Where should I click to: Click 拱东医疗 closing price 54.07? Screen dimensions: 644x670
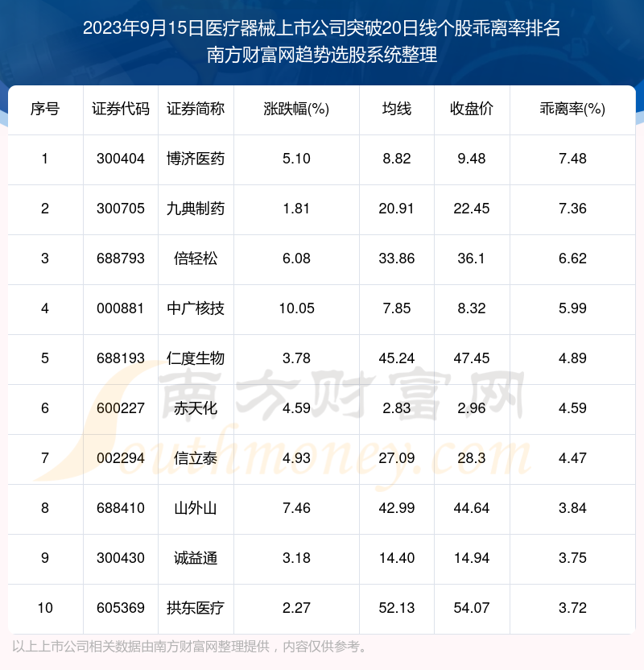click(x=472, y=608)
